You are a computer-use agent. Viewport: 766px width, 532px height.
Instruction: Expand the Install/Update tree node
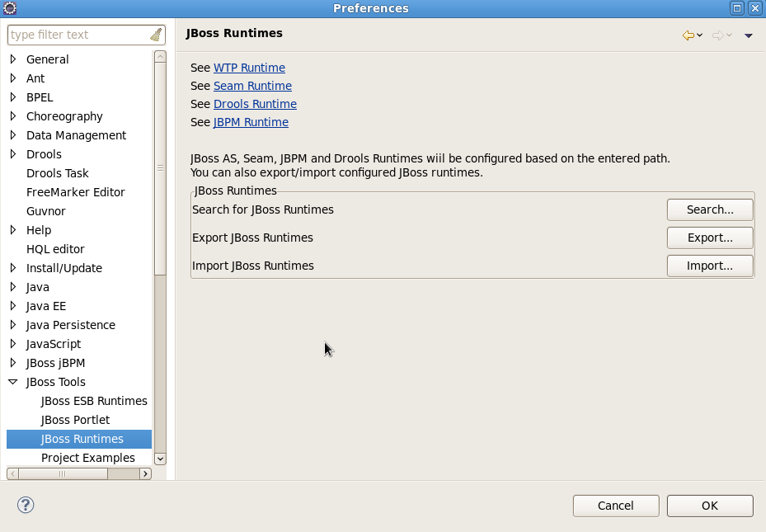[x=13, y=268]
